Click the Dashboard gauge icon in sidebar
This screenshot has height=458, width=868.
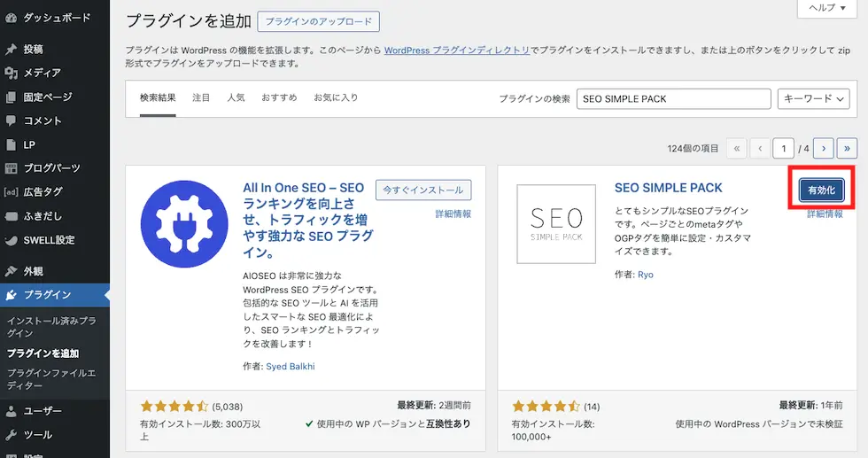pyautogui.click(x=11, y=18)
